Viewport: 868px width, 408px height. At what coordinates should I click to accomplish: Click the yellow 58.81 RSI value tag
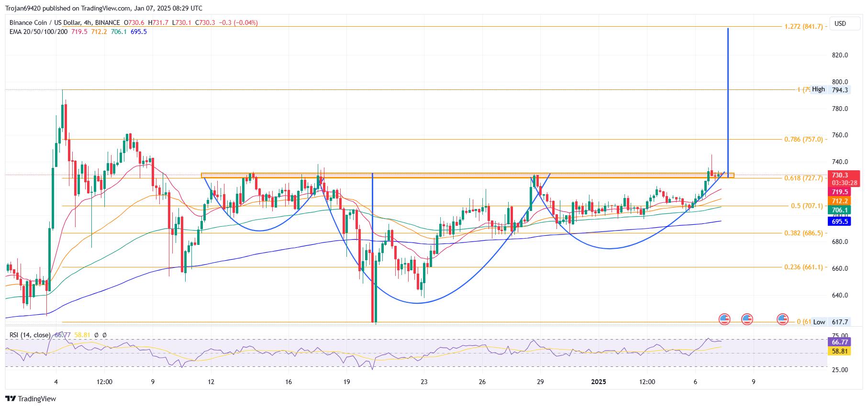(x=840, y=351)
